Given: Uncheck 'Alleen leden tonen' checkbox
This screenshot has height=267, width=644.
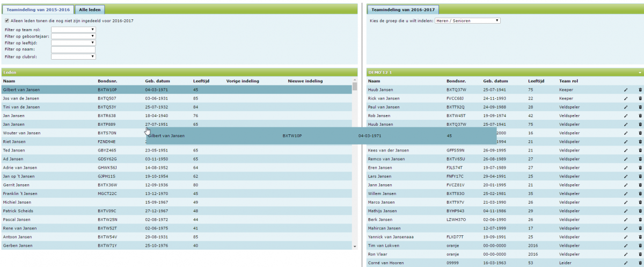Looking at the screenshot, I should tap(6, 21).
